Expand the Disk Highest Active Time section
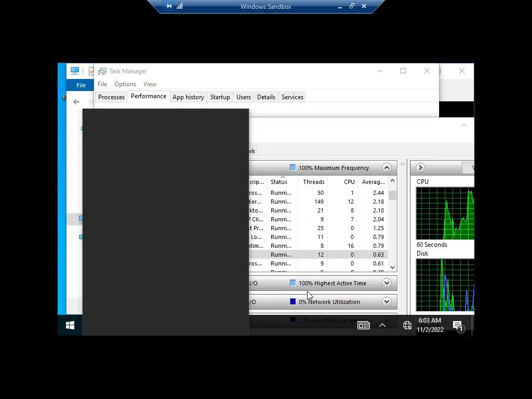This screenshot has width=532, height=399. [387, 283]
